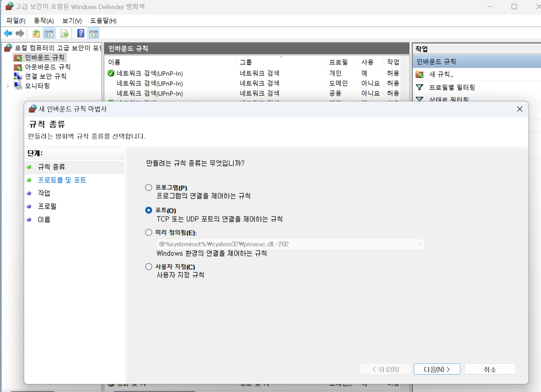Click the 연결 보안 규칙 tree icon
This screenshot has width=541, height=392.
point(18,76)
